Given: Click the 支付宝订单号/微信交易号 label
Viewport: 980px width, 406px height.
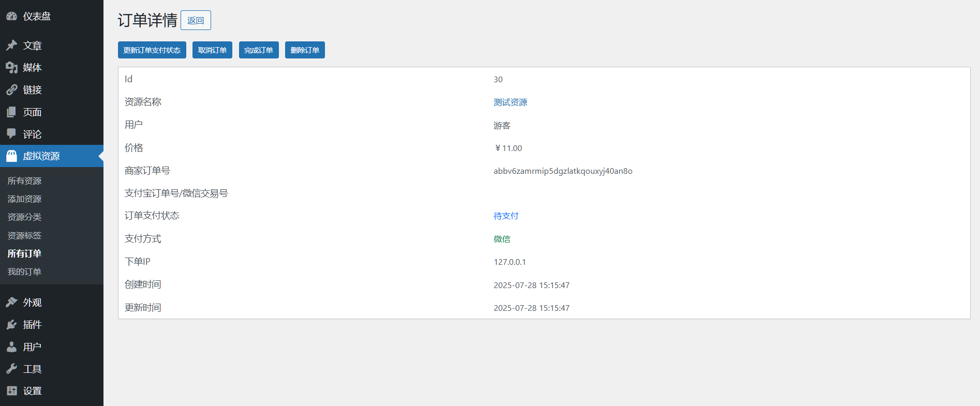Looking at the screenshot, I should [176, 193].
